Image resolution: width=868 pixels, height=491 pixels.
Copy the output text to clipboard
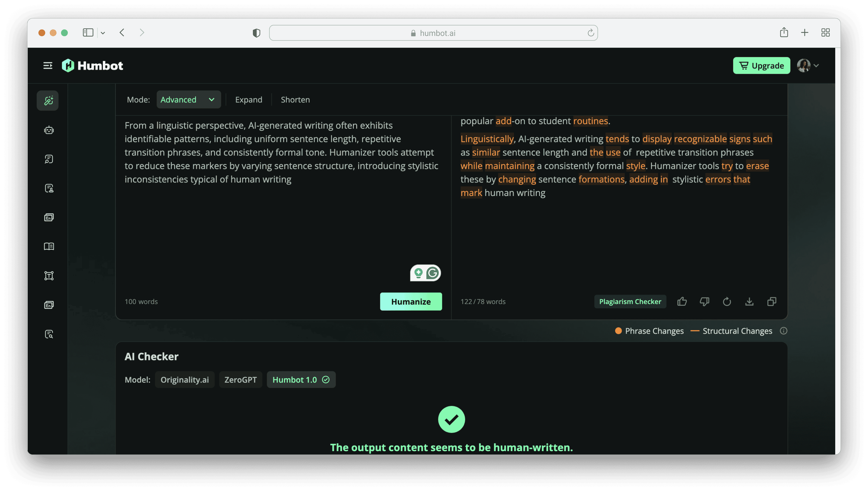(x=772, y=302)
